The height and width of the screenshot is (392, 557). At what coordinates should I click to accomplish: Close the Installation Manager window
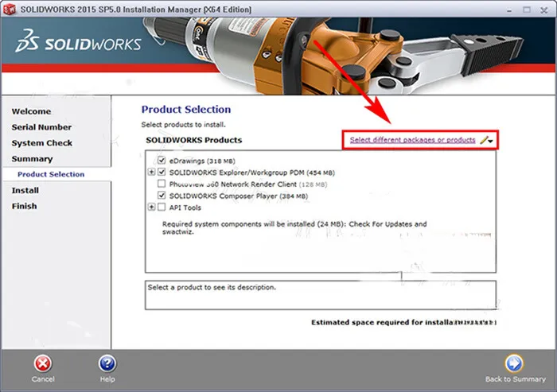click(544, 10)
